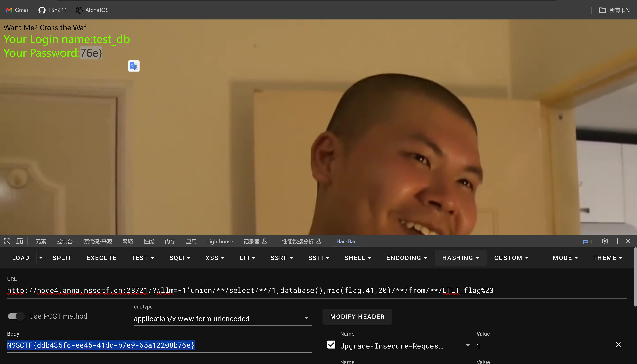Remove the Upgrade-Insecure-Requests header row

(x=618, y=345)
